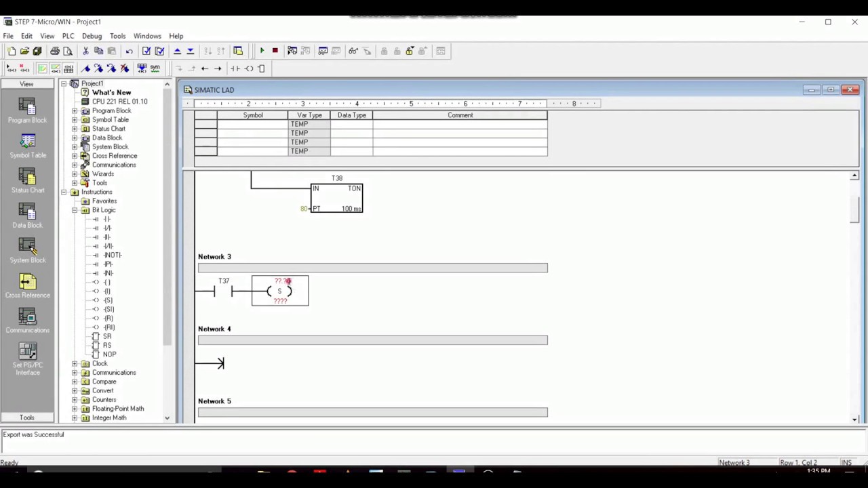Open Set PG/PC Interface in View bar
Image resolution: width=868 pixels, height=488 pixels.
(27, 359)
